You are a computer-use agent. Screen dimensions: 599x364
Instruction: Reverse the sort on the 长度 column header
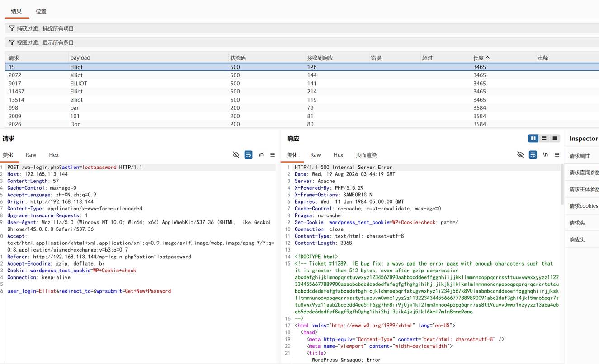pyautogui.click(x=503, y=58)
